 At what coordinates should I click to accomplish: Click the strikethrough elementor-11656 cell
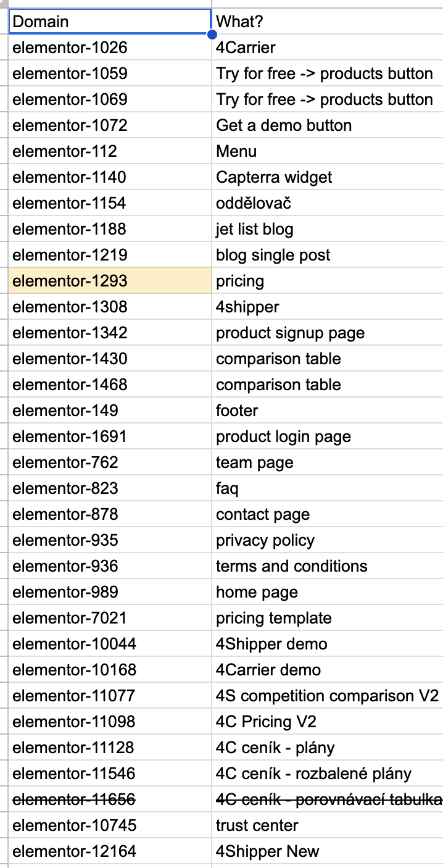click(x=110, y=799)
